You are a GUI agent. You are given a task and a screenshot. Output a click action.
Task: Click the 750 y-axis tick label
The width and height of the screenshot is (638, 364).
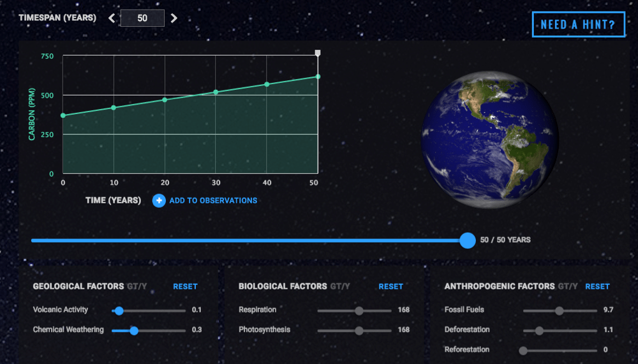tap(47, 56)
